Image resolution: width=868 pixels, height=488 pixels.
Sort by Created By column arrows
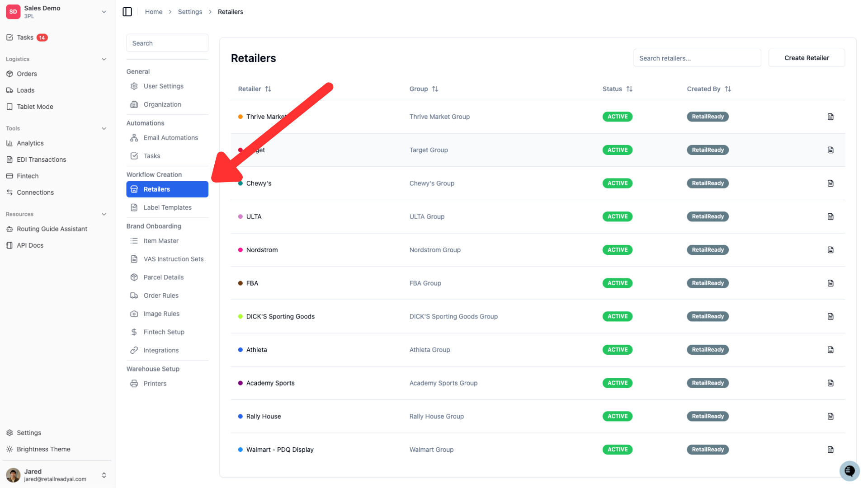point(728,89)
